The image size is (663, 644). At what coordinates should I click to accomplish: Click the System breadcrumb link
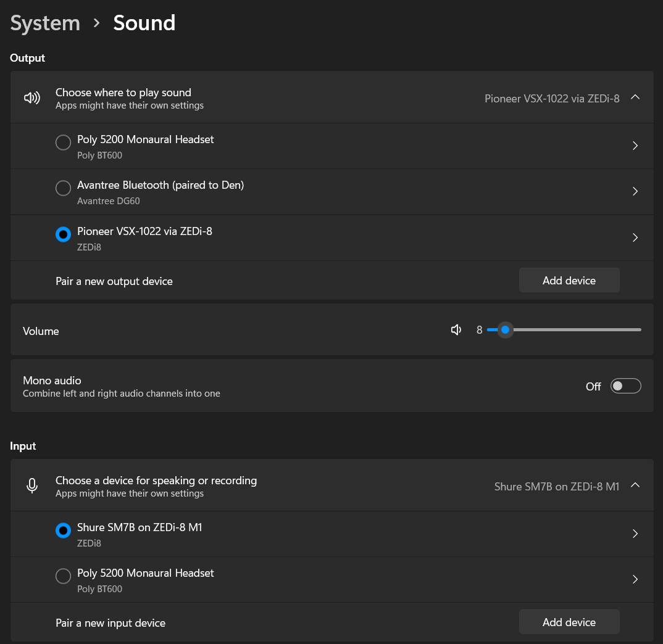45,23
